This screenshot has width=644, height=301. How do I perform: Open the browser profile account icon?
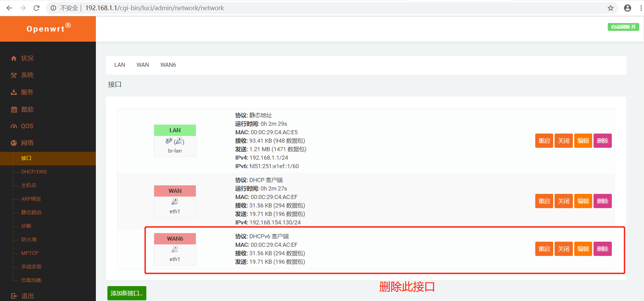point(627,8)
